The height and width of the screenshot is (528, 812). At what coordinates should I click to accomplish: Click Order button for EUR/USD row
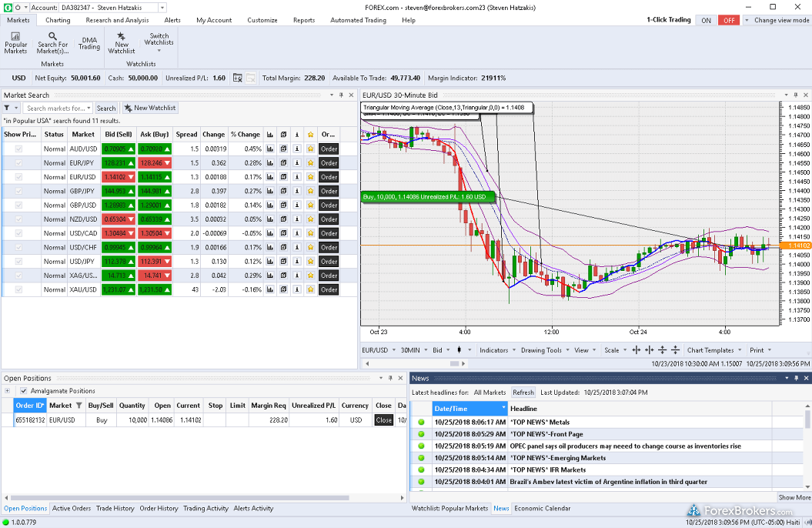click(x=329, y=176)
